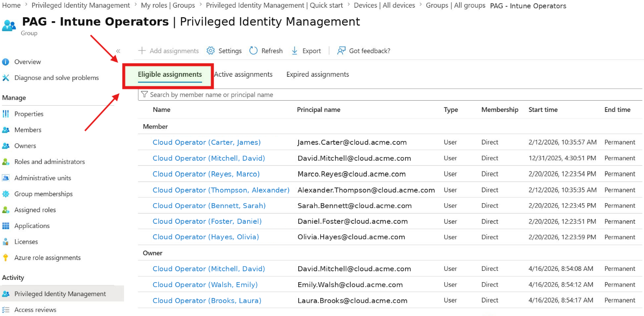
Task: Open Overview in the sidebar menu
Action: click(x=28, y=62)
